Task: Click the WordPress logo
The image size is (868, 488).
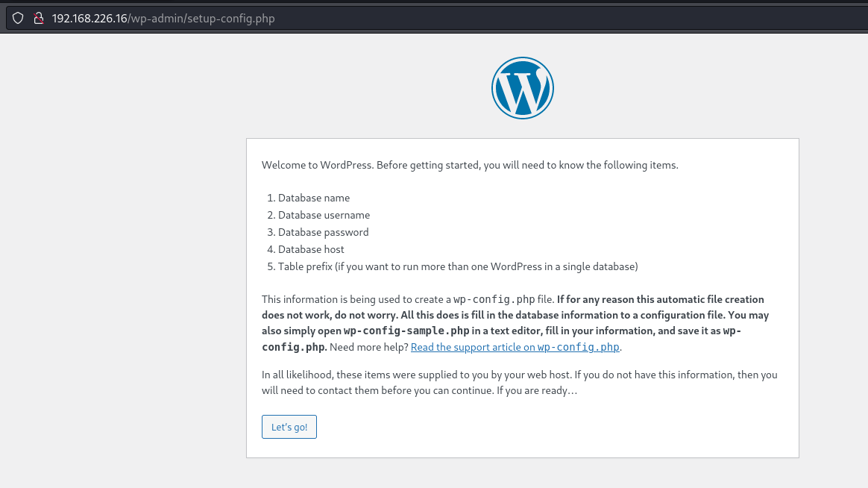Action: tap(523, 88)
